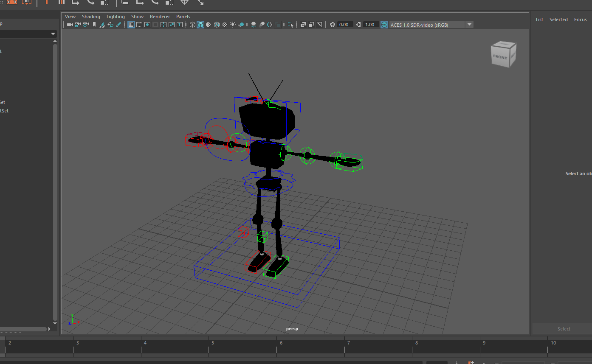Click the Select Camera icon in panel toolbar
The height and width of the screenshot is (364, 592).
pyautogui.click(x=70, y=25)
